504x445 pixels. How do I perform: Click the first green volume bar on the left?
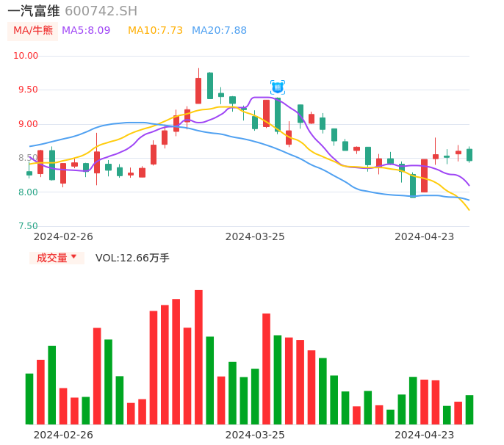29,399
